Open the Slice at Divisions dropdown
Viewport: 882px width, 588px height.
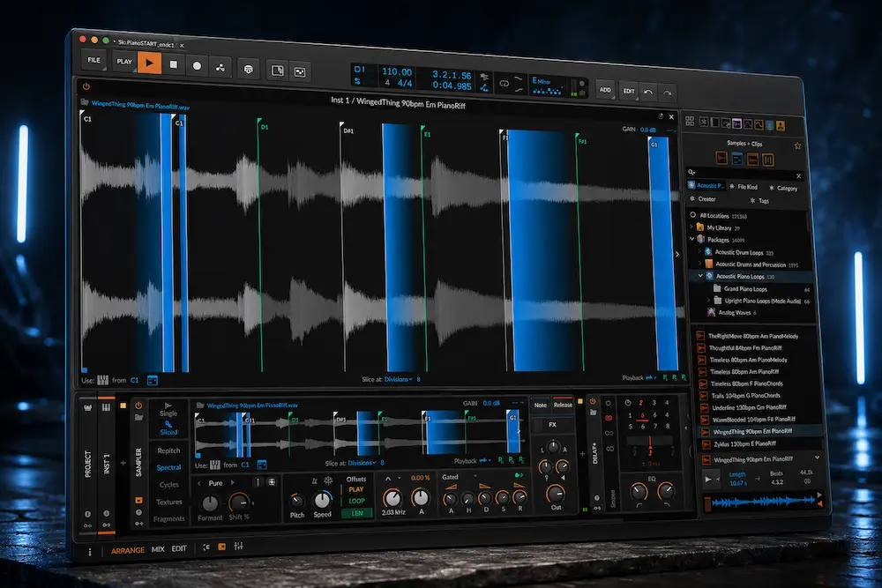pyautogui.click(x=399, y=379)
